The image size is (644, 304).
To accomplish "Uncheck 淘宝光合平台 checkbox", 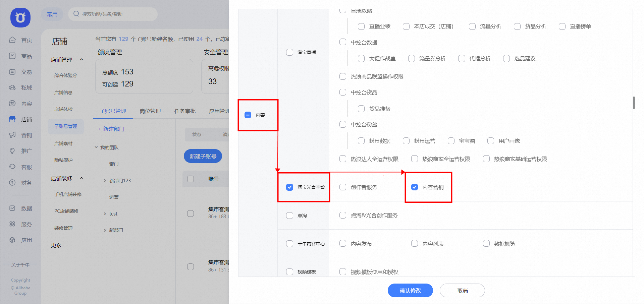I will tap(289, 187).
